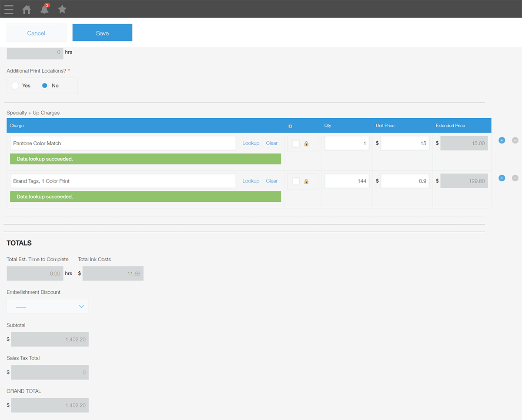Select No for Additional Print Locations

(x=44, y=86)
